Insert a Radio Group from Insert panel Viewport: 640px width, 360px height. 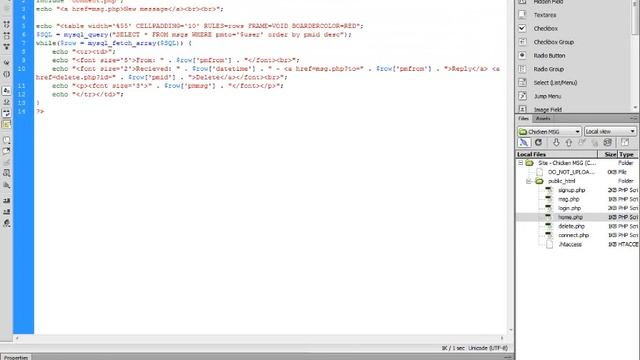coord(549,69)
